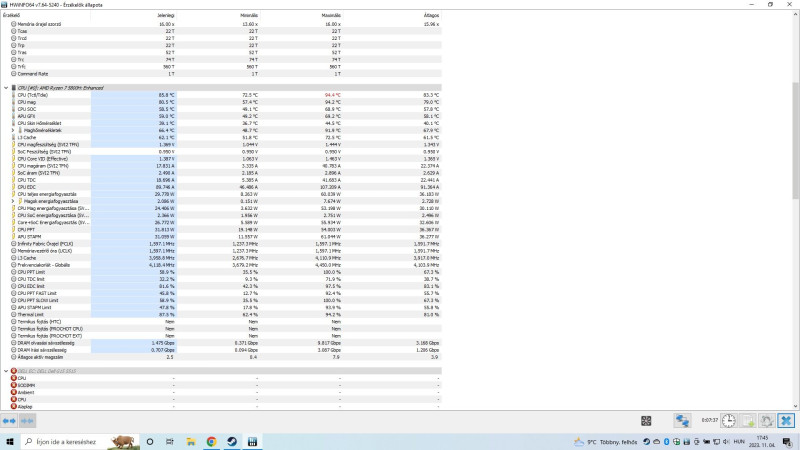The image size is (800, 450).
Task: Click the red X icon beside SODIMM
Action: (x=14, y=385)
